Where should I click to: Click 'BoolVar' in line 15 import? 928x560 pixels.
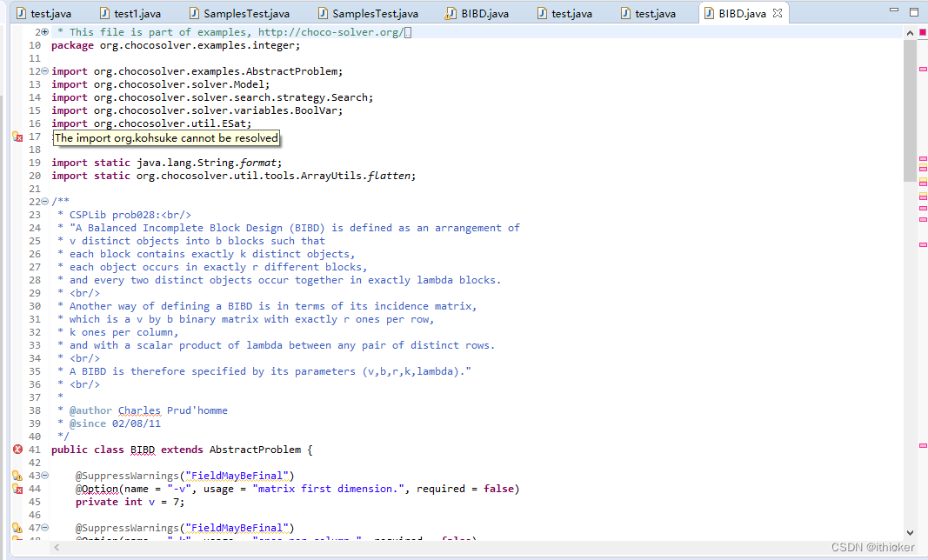click(x=316, y=110)
